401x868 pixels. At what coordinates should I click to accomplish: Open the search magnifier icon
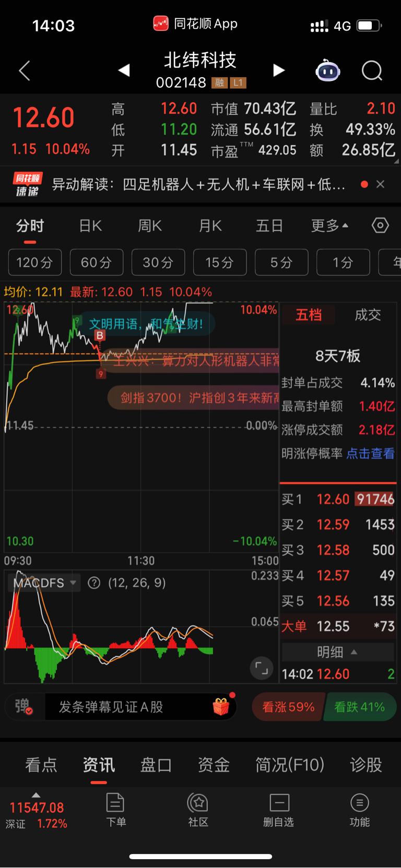point(372,70)
